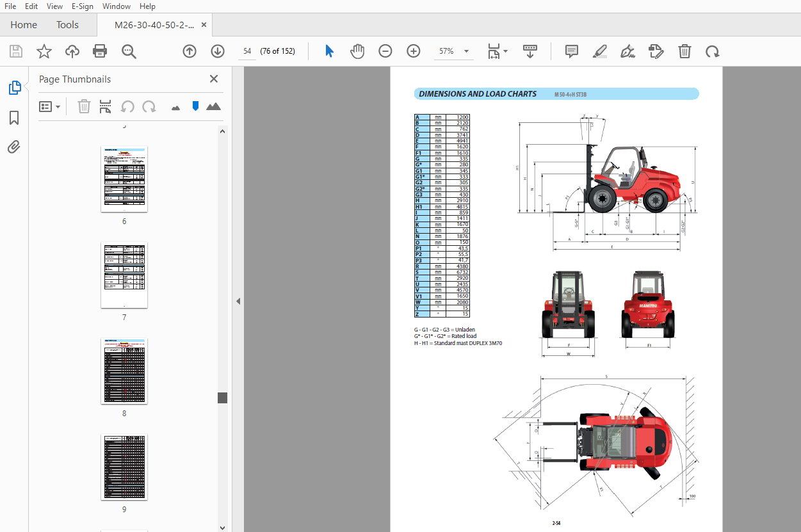The width and height of the screenshot is (801, 532).
Task: Click the "Page Thumbnails" panel title
Action: (75, 79)
